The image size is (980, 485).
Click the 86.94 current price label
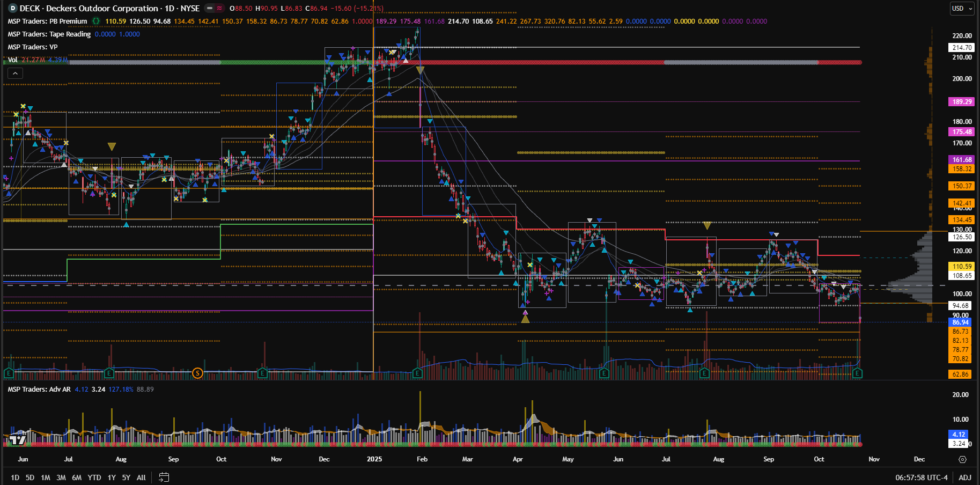[960, 322]
